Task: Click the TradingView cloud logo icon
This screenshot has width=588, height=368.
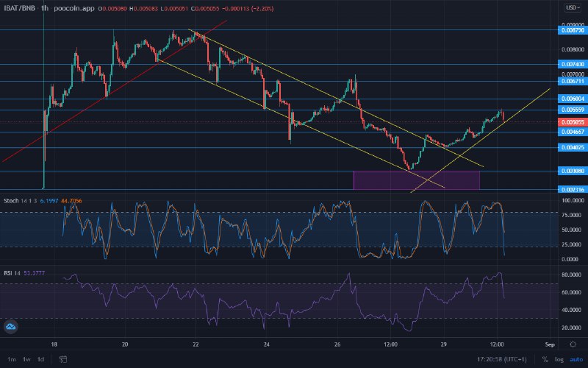Action: [10, 327]
